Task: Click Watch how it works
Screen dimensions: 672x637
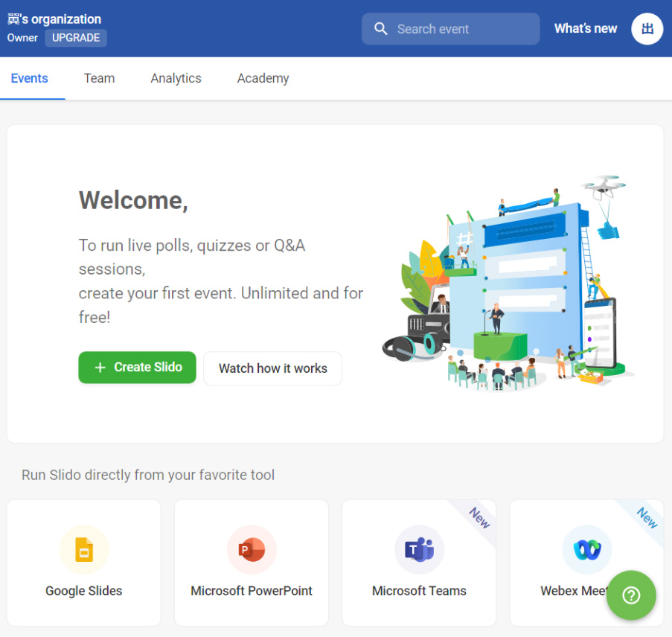Action: click(272, 368)
